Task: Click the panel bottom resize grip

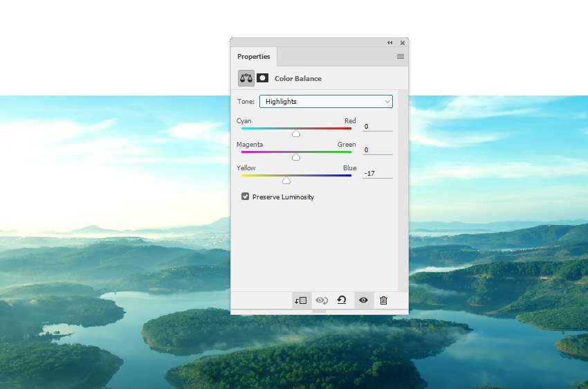Action: 319,311
